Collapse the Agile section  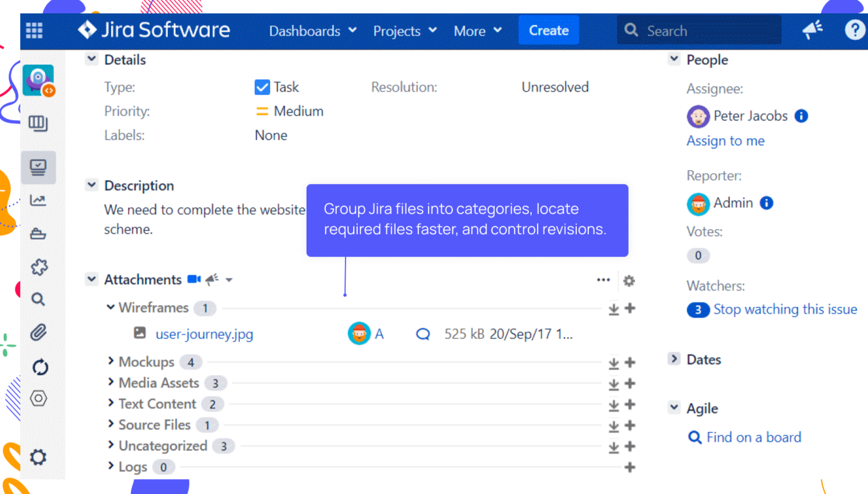tap(674, 408)
